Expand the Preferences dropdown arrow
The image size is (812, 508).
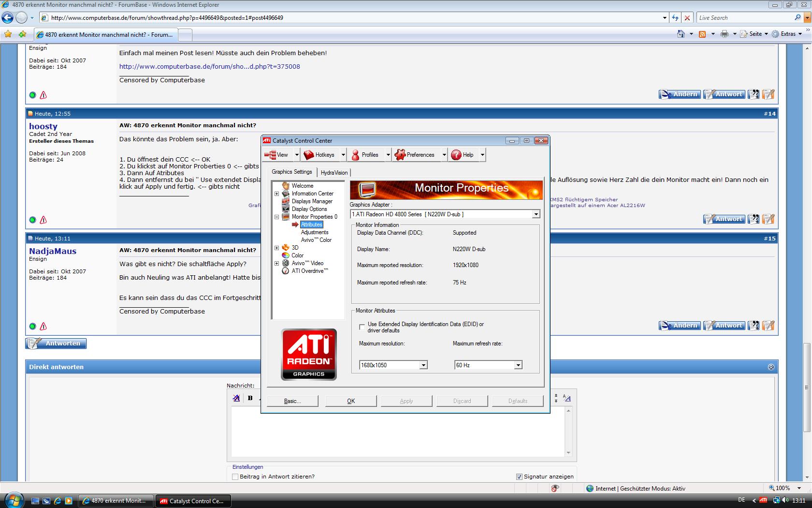[x=444, y=155]
